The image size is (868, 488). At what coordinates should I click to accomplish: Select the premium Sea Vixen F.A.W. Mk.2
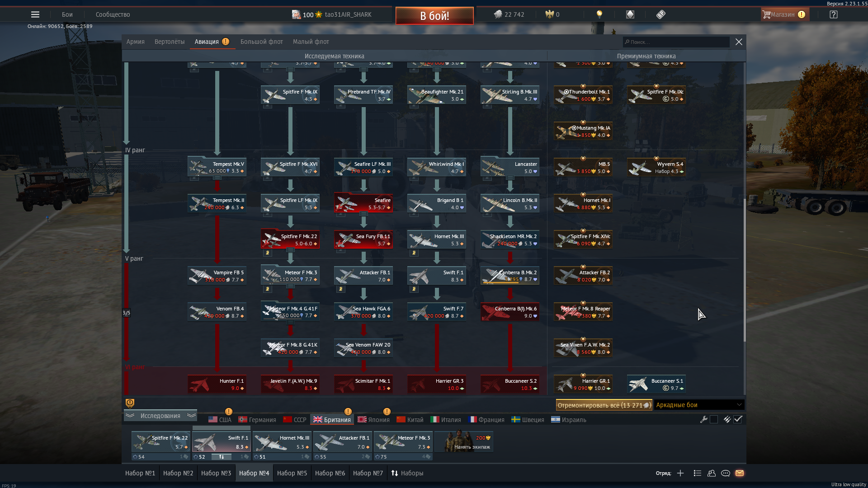coord(583,348)
